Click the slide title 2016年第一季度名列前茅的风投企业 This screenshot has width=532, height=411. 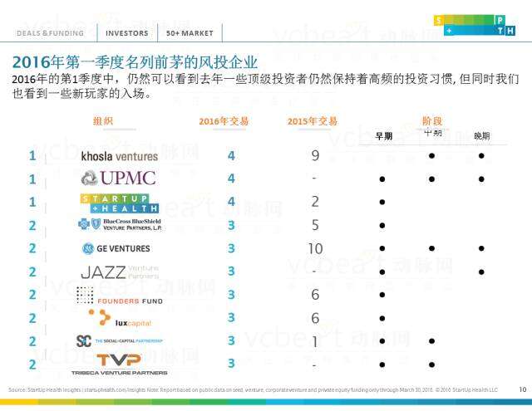coord(135,62)
